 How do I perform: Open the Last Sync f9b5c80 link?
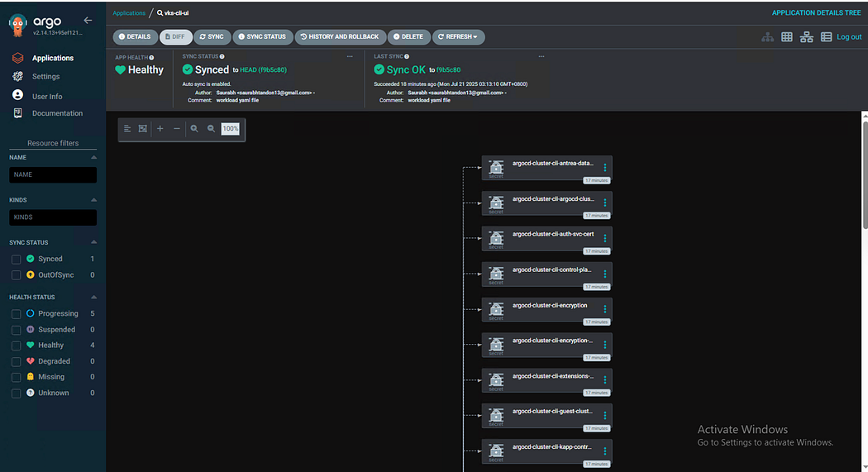(x=448, y=69)
